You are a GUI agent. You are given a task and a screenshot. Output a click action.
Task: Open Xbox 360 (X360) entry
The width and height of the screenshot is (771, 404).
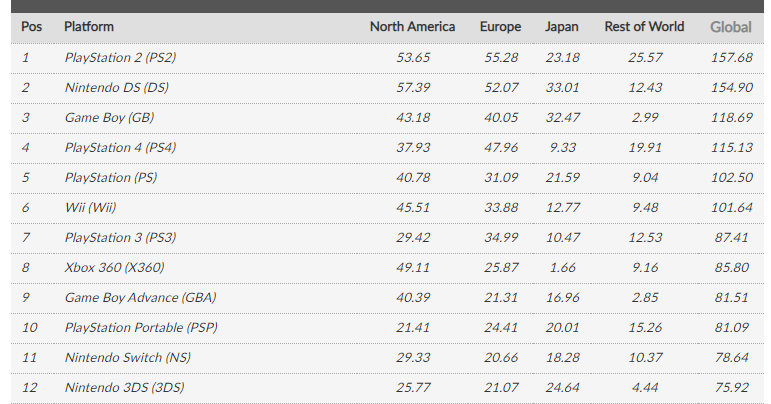[x=114, y=267]
